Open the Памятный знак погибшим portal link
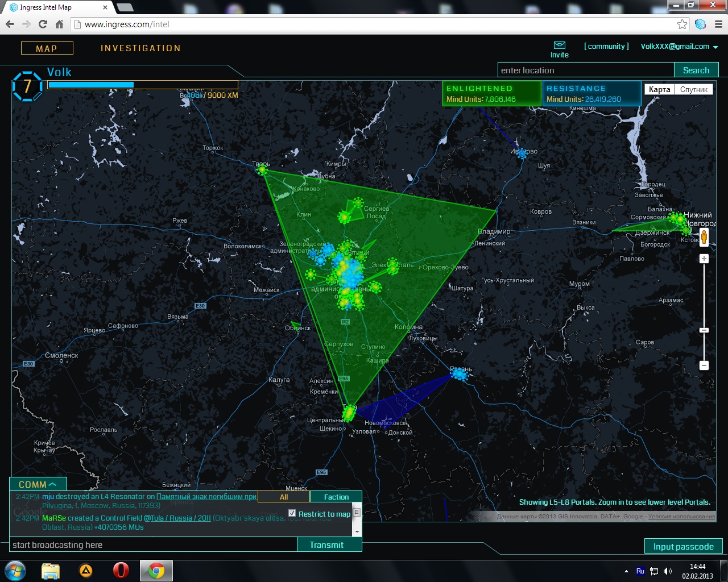The width and height of the screenshot is (728, 582). click(206, 497)
